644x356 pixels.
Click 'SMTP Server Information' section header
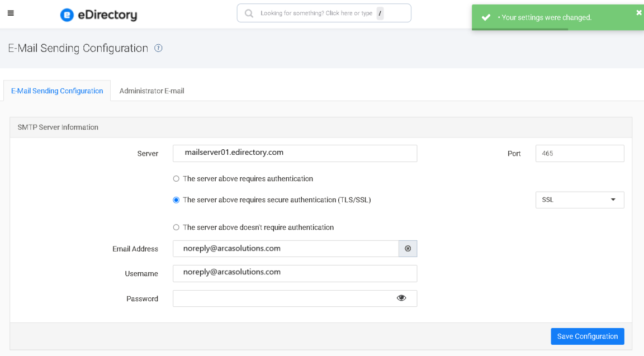tap(58, 127)
